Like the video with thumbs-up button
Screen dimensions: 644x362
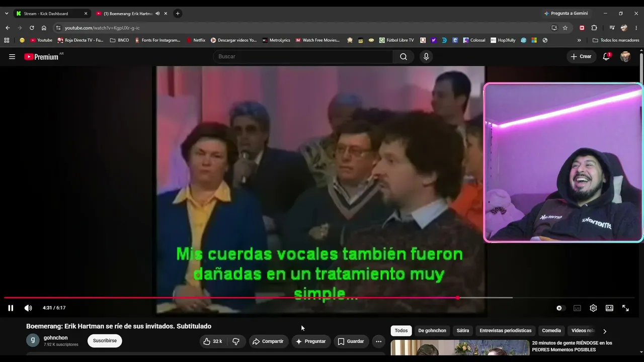click(x=212, y=341)
